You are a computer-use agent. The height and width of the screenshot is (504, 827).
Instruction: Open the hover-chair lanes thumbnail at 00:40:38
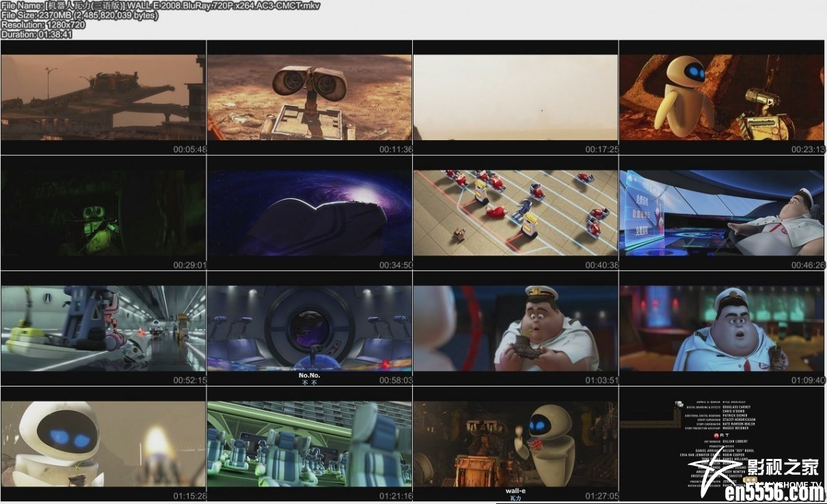point(516,213)
